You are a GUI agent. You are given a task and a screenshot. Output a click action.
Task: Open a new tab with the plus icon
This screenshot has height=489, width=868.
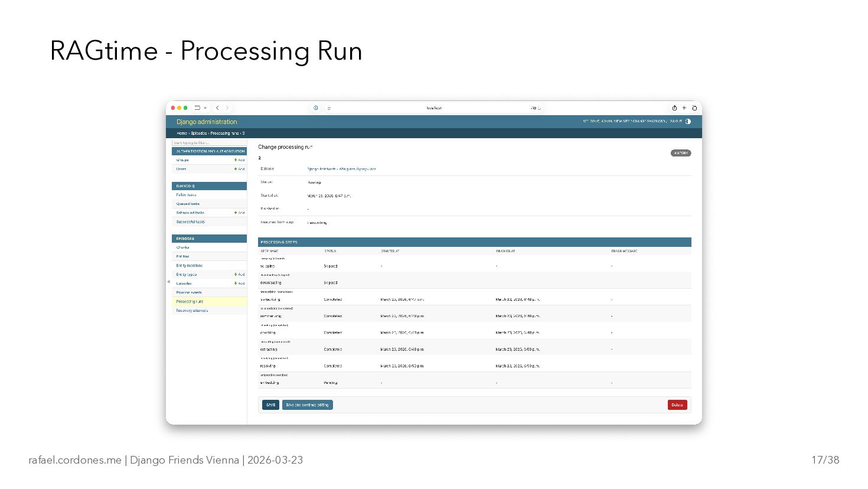tap(684, 108)
